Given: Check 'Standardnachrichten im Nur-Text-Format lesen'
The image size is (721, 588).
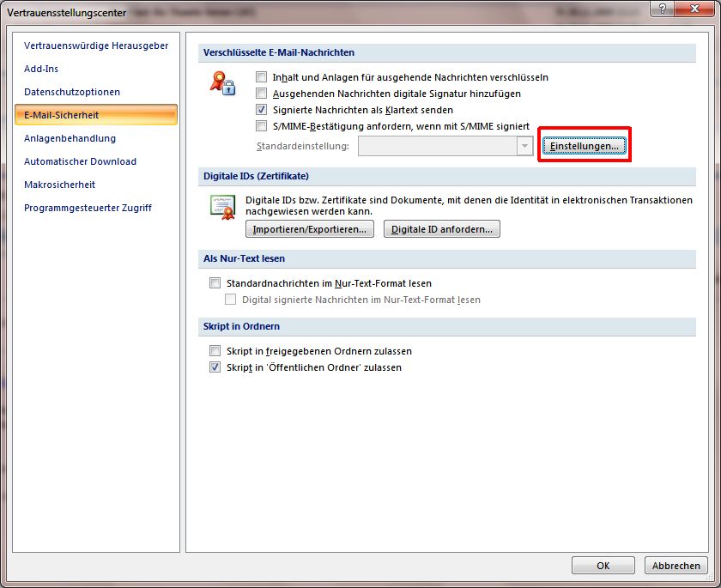Looking at the screenshot, I should 215,283.
